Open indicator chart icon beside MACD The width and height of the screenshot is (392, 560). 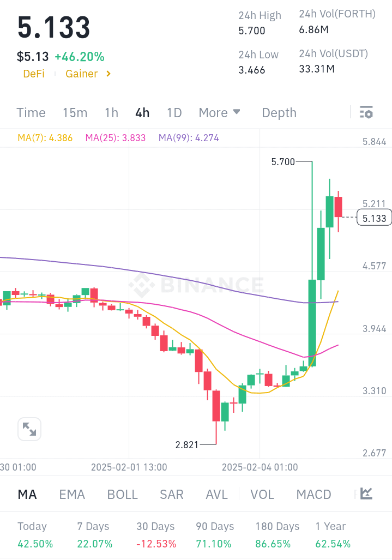click(x=366, y=494)
